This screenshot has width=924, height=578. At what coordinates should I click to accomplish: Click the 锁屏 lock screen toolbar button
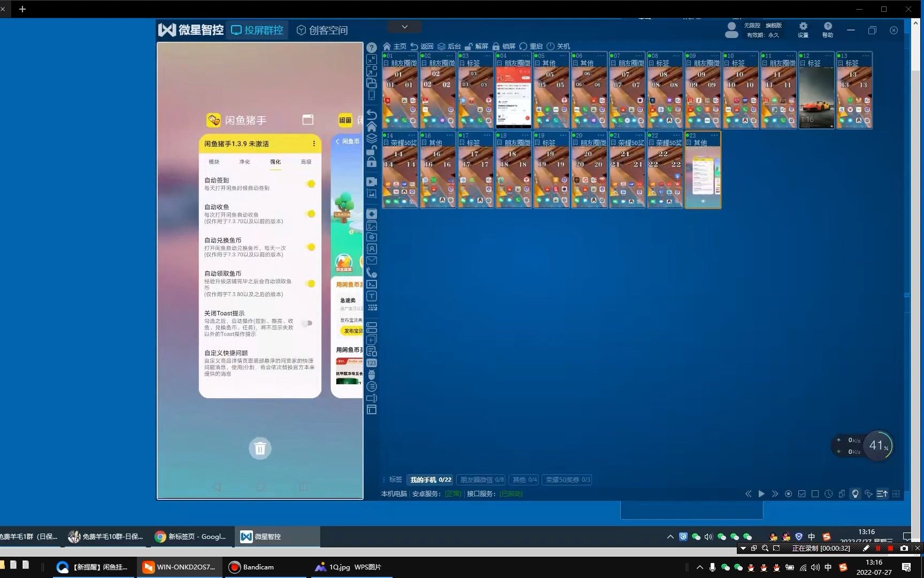coord(504,47)
